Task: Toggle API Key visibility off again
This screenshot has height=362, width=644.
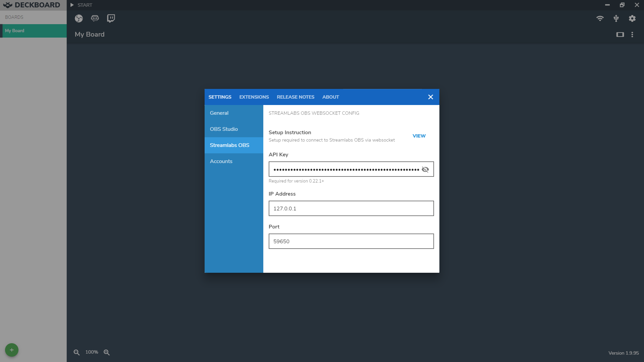Action: pos(425,169)
